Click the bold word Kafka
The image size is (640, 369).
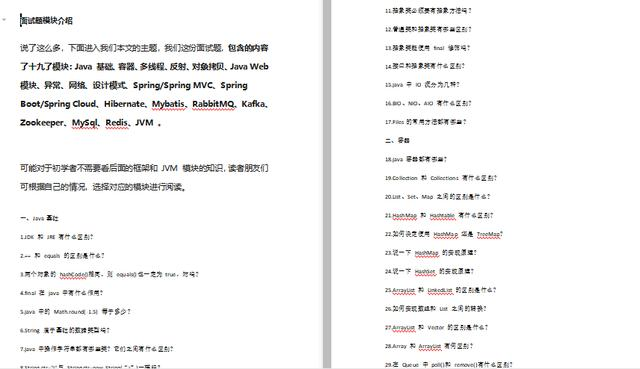pos(253,104)
